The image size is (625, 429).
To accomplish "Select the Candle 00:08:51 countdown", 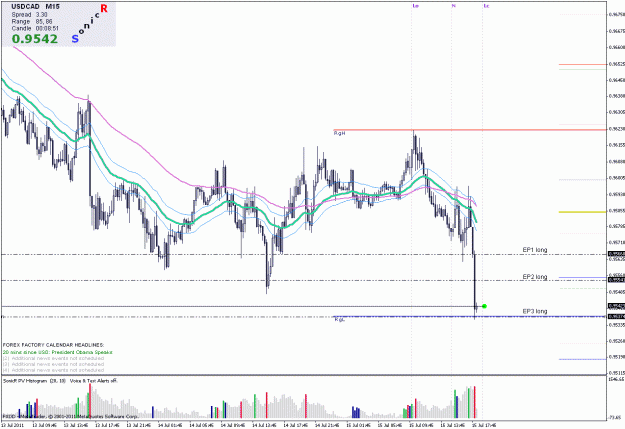I will pos(35,28).
